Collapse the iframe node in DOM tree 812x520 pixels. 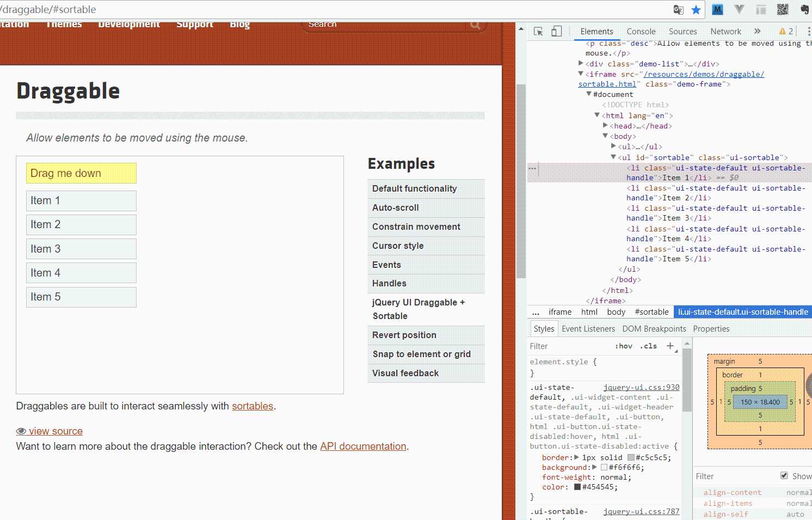(581, 74)
